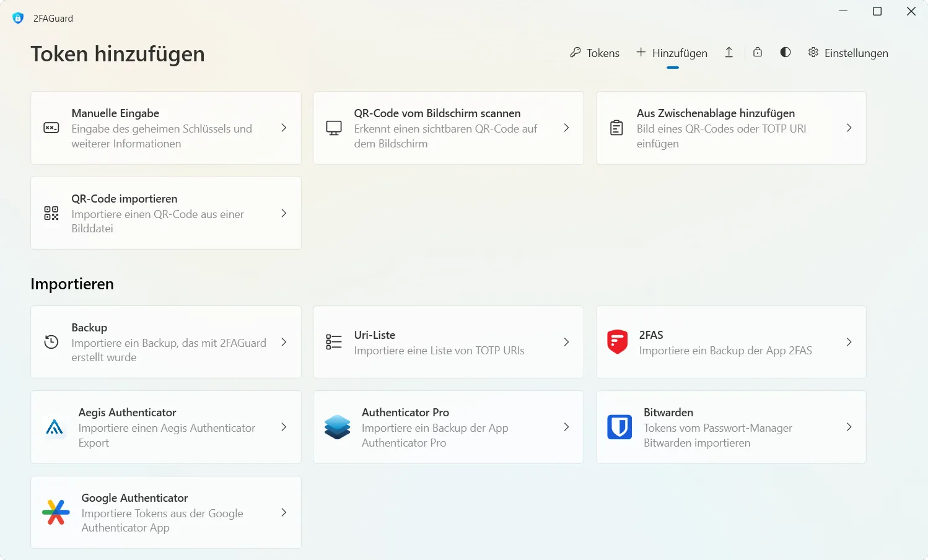The image size is (928, 560).
Task: Click the Aegis Authenticator logo
Action: click(55, 427)
